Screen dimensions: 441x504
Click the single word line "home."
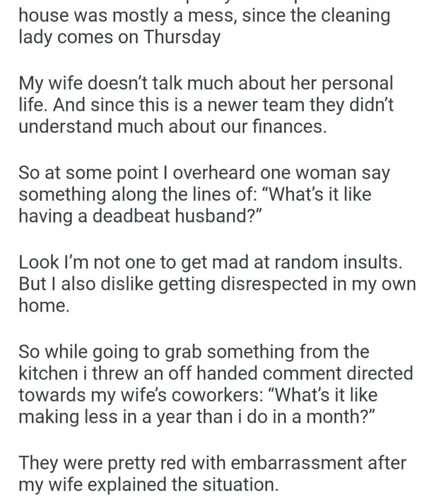[x=44, y=306]
